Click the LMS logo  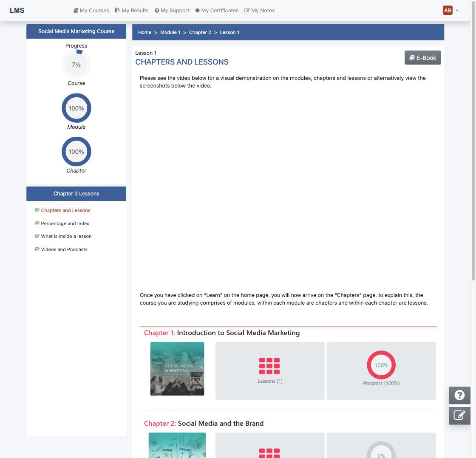[17, 10]
